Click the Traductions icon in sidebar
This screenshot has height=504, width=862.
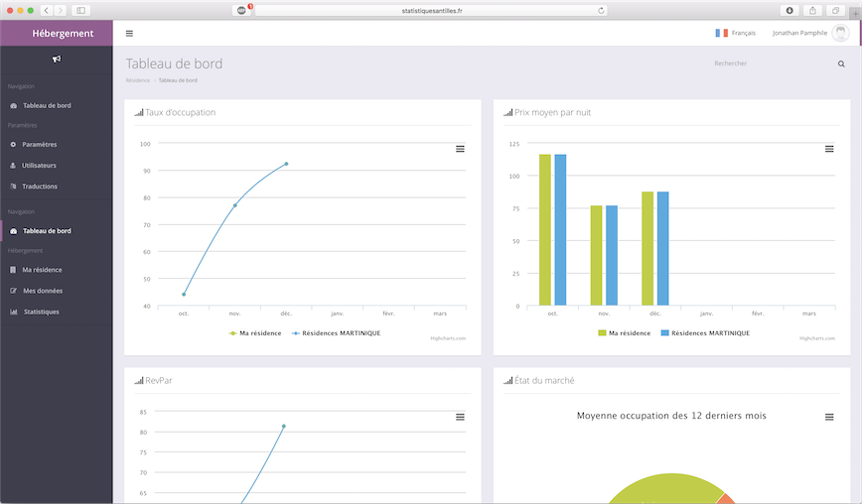pos(13,187)
